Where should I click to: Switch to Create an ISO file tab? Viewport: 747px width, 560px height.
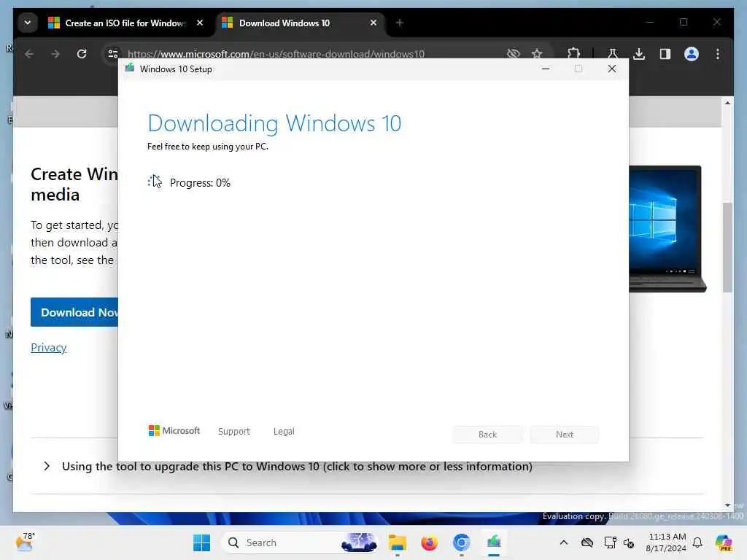click(125, 23)
